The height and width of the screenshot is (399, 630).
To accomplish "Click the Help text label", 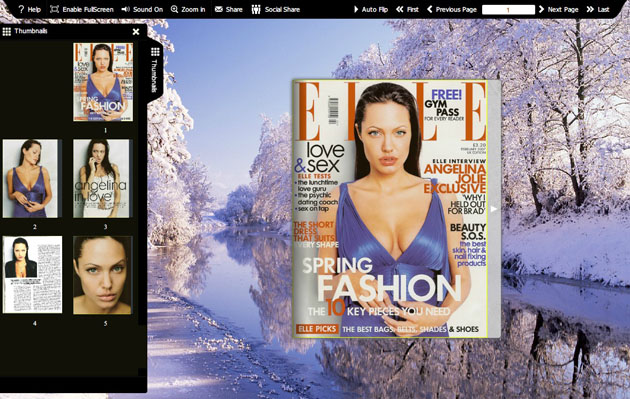I will point(34,9).
